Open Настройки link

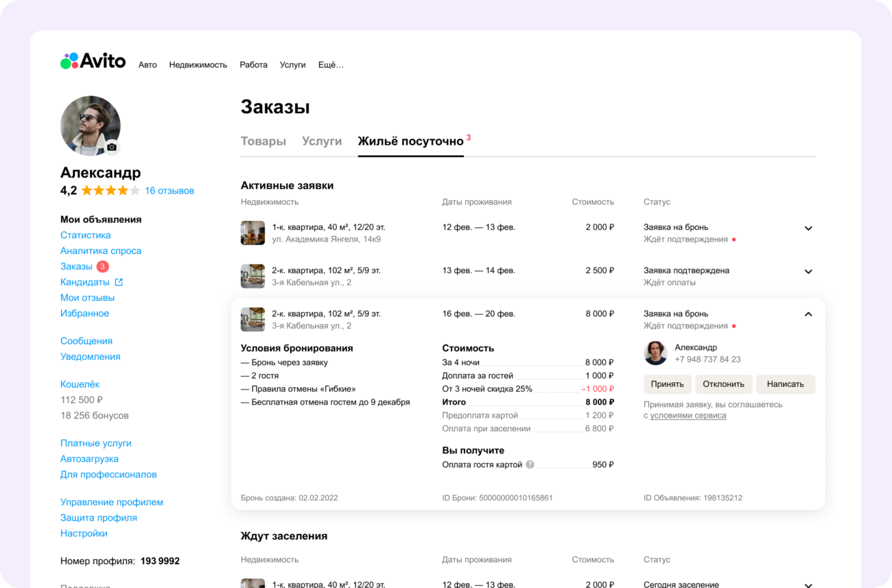pos(84,534)
